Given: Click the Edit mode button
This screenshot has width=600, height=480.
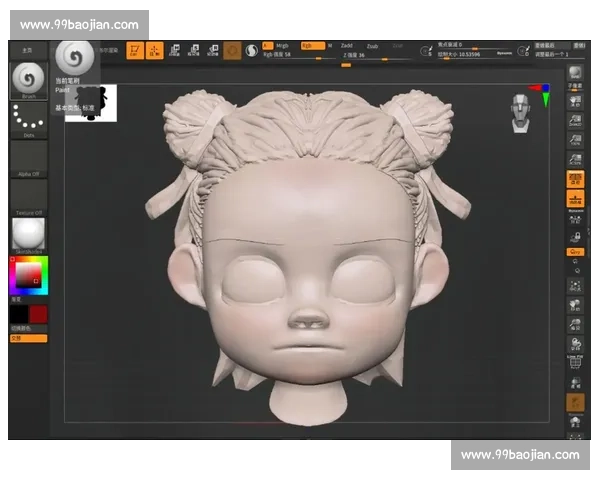Looking at the screenshot, I should pyautogui.click(x=135, y=50).
